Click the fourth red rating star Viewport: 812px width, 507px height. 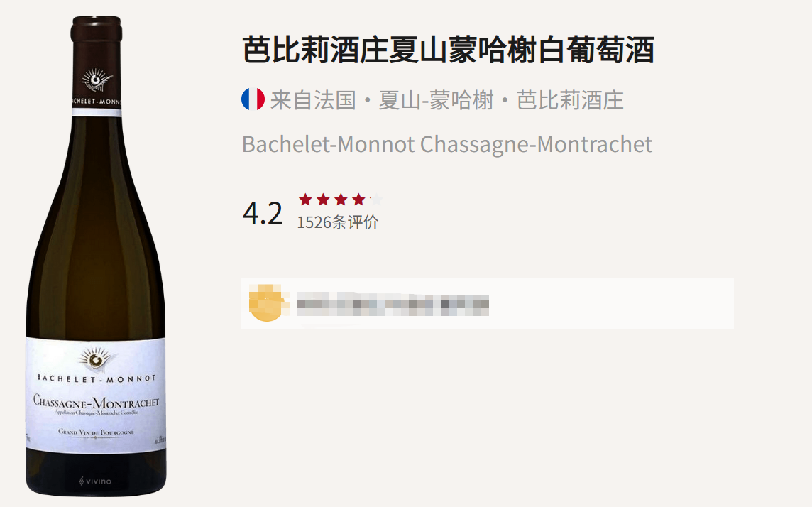coord(358,199)
